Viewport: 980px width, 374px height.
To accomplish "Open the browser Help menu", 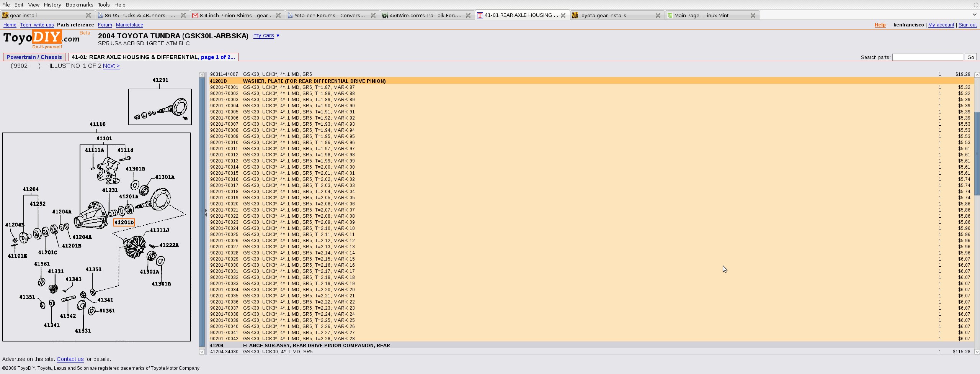I will coord(120,5).
